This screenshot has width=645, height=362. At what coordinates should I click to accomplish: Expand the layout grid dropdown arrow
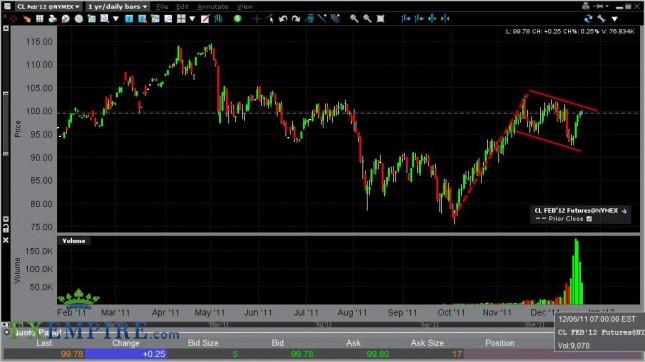(x=192, y=19)
